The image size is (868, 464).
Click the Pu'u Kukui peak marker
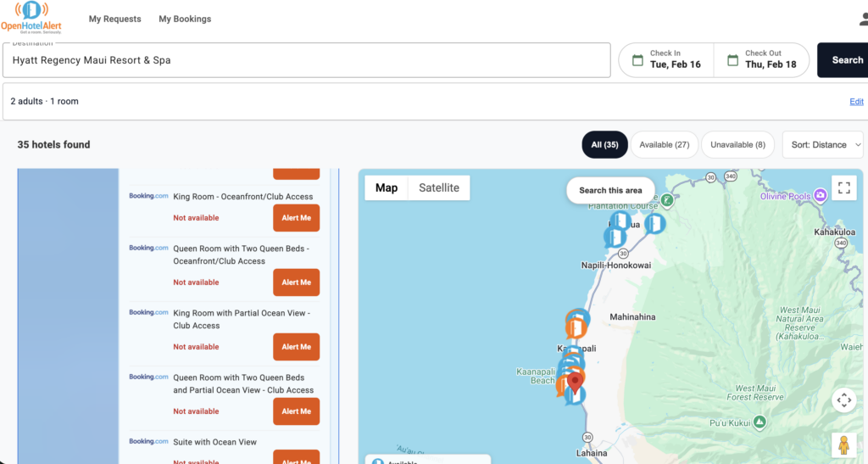tap(760, 422)
